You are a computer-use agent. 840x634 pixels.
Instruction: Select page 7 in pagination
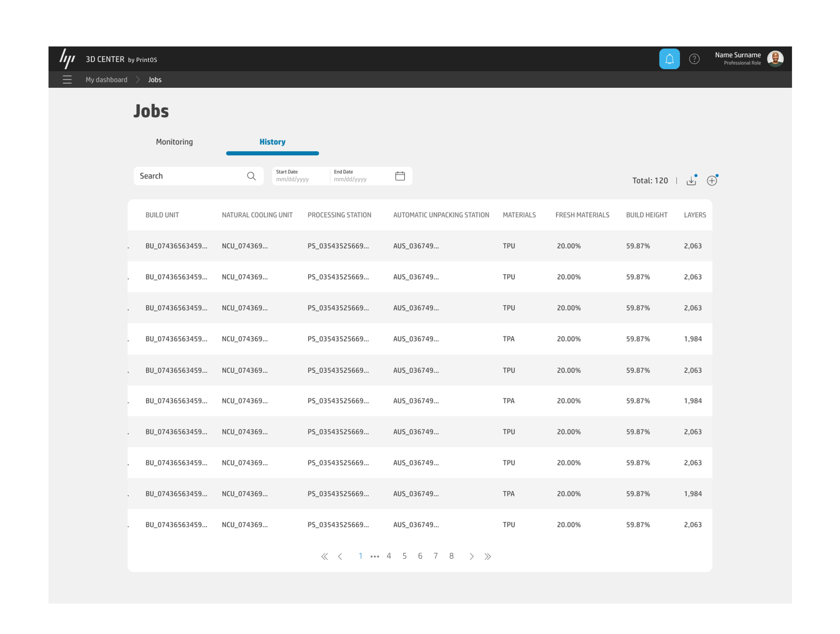coord(435,556)
